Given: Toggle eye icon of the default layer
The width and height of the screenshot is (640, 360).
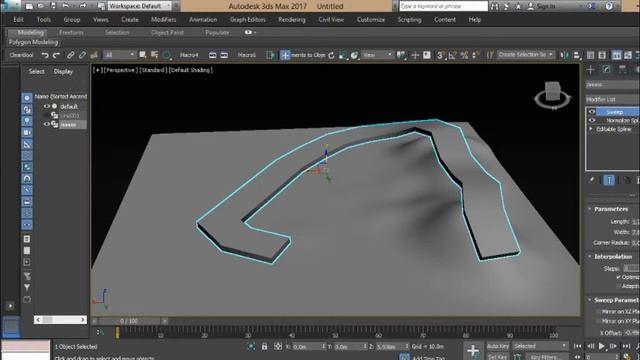Looking at the screenshot, I should 47,106.
